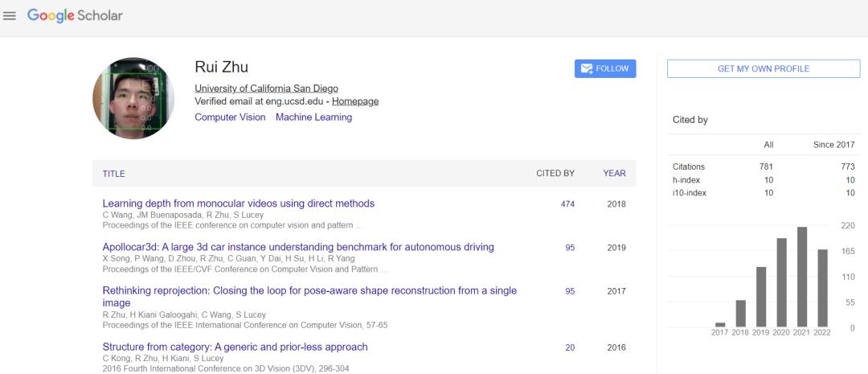Screen dimensions: 868x374
Task: Click the h-index label in Cited by table
Action: tap(687, 180)
